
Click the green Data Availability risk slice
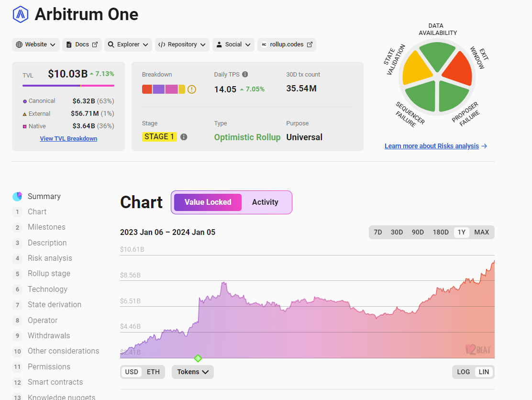[x=437, y=54]
